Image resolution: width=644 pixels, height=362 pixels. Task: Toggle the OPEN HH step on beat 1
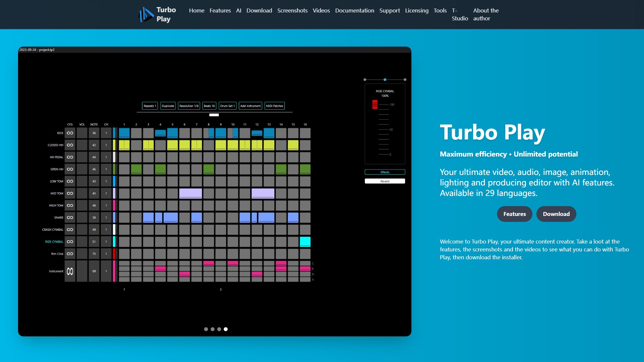(x=124, y=169)
